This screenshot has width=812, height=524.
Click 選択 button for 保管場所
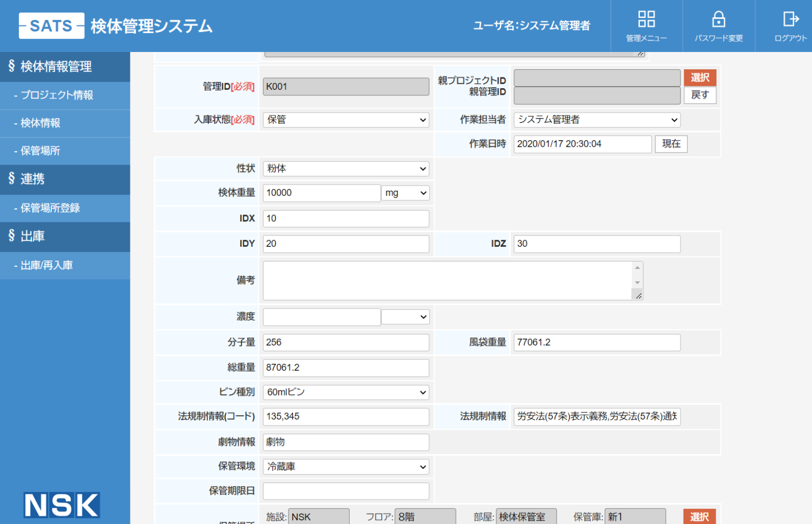click(x=699, y=517)
